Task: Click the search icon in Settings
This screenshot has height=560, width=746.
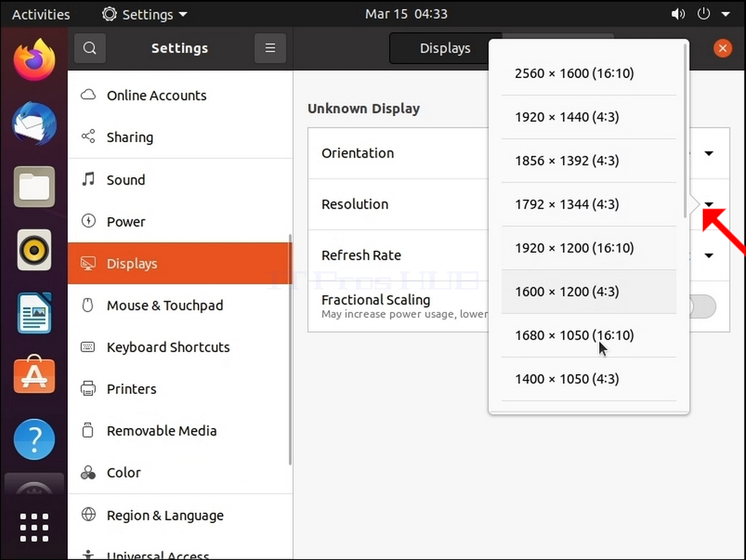Action: (x=90, y=48)
